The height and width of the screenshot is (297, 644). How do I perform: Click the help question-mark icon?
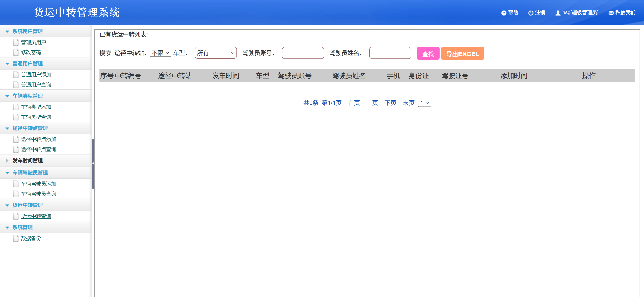(503, 13)
